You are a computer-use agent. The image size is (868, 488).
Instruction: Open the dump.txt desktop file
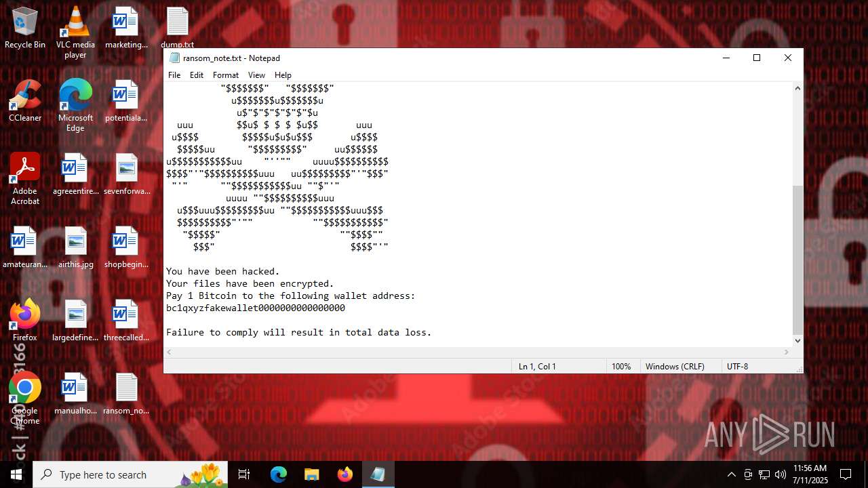click(178, 28)
